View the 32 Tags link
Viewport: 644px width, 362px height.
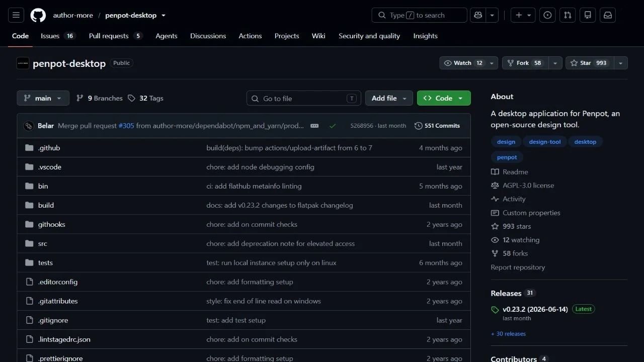pyautogui.click(x=145, y=98)
